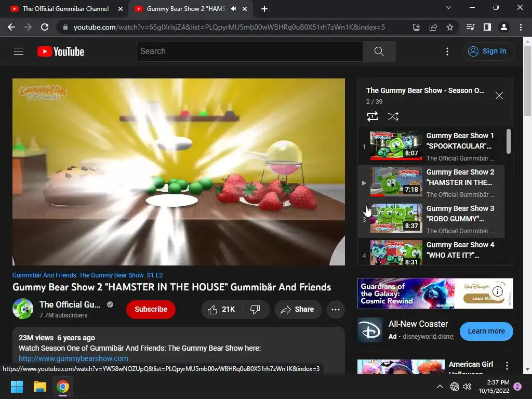Reload the current page
This screenshot has width=532, height=399.
coord(45,27)
